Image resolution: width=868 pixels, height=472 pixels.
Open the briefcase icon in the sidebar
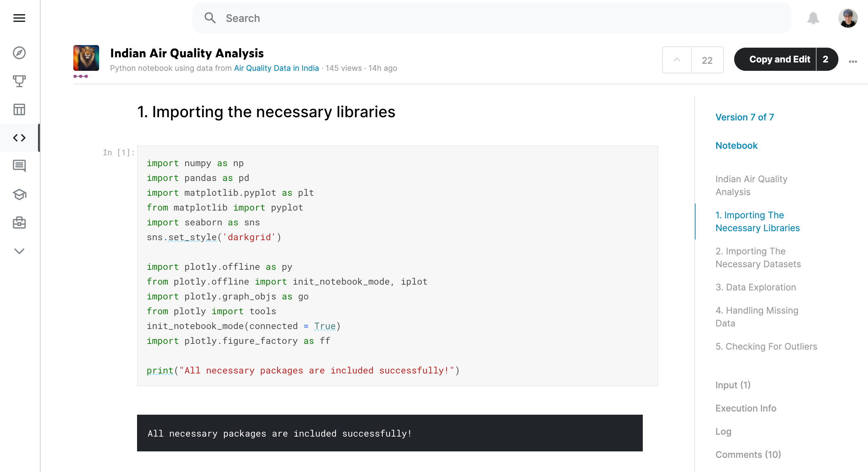point(19,222)
